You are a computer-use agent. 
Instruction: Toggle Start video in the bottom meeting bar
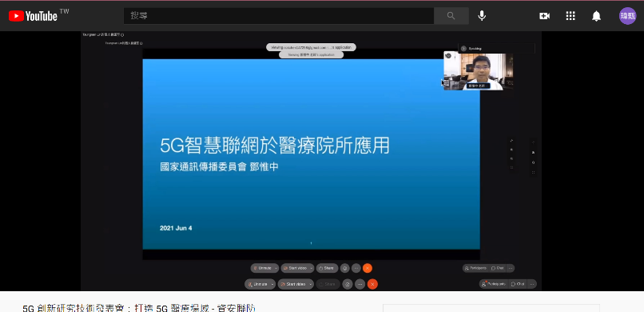293,284
